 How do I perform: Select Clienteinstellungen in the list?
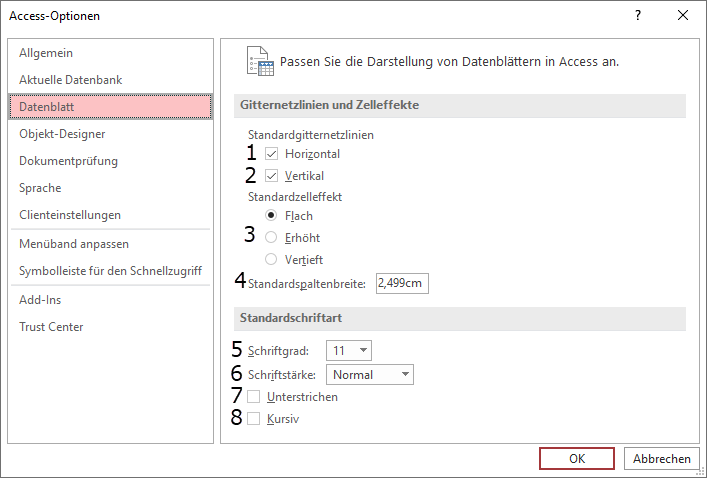coord(110,215)
